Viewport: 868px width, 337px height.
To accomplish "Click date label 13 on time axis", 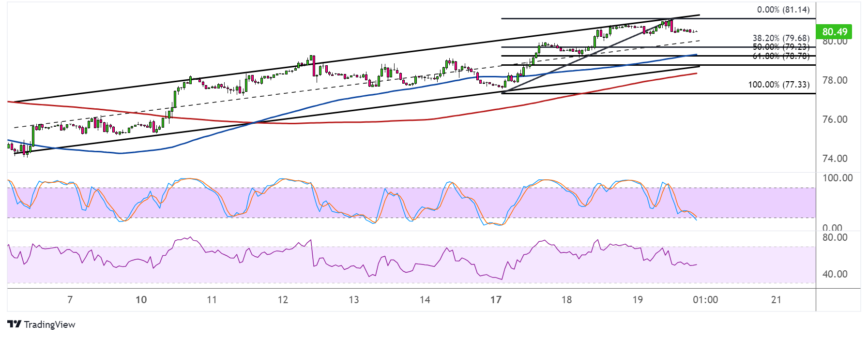I will pyautogui.click(x=354, y=300).
